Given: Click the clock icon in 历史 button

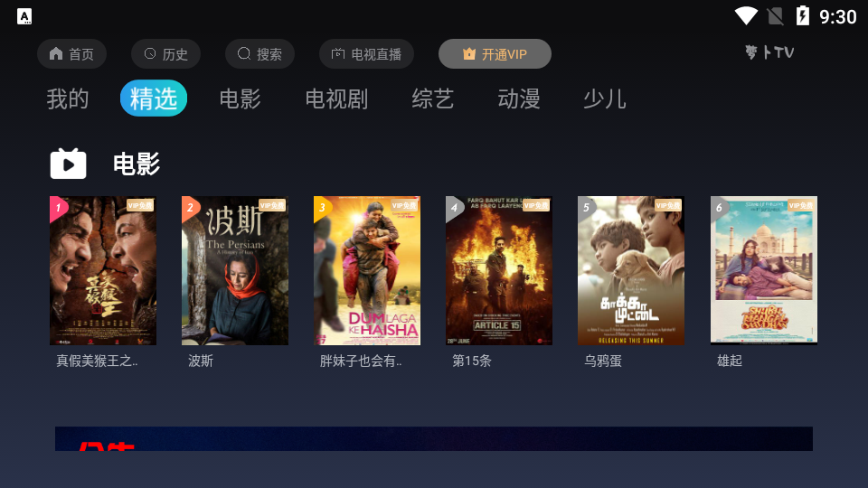Looking at the screenshot, I should (x=150, y=53).
